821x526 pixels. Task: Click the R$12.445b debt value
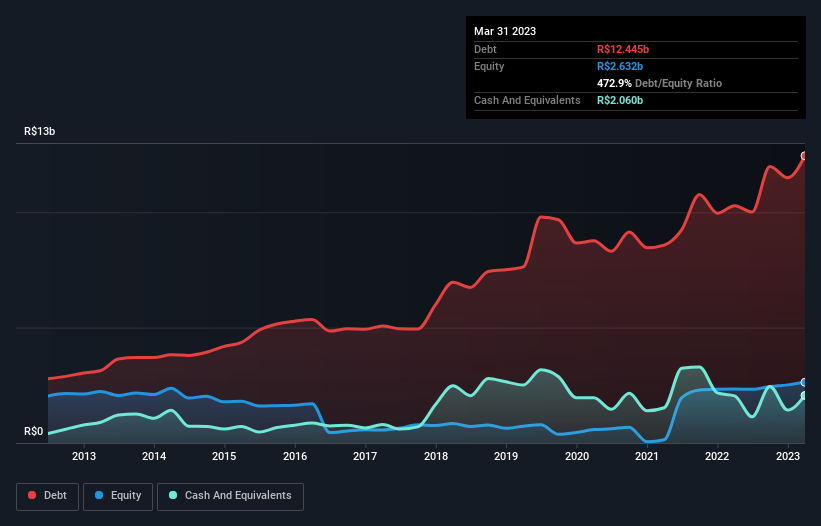pos(623,49)
